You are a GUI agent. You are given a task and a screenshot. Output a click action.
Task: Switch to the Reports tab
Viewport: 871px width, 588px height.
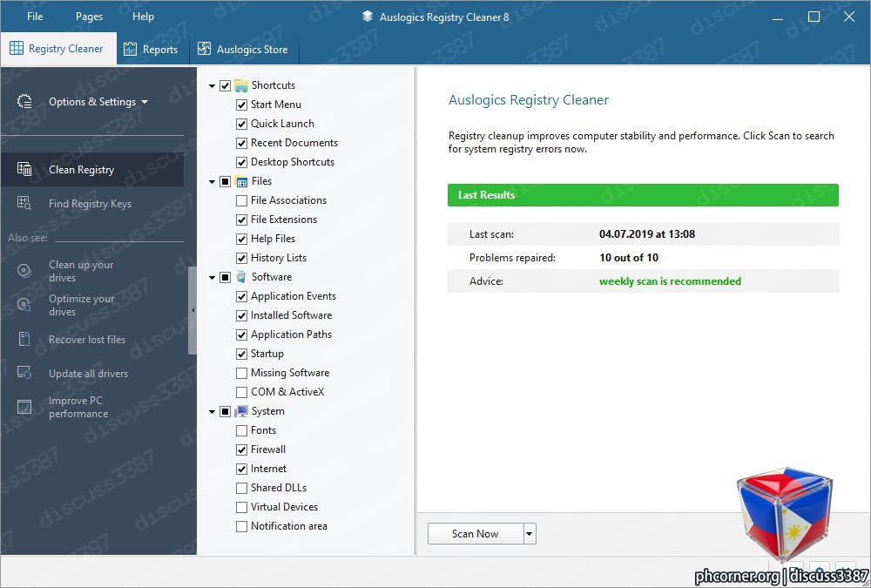pyautogui.click(x=152, y=49)
